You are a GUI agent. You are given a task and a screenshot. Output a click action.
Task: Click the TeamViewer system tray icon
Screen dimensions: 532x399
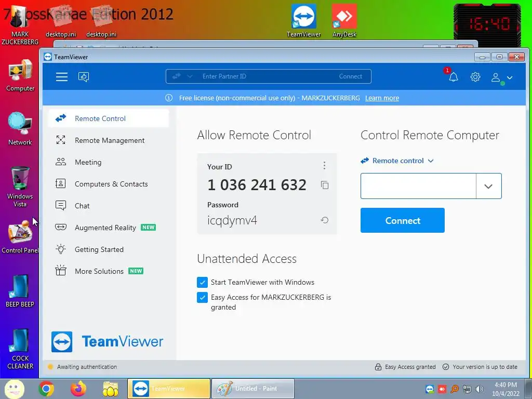coord(430,389)
